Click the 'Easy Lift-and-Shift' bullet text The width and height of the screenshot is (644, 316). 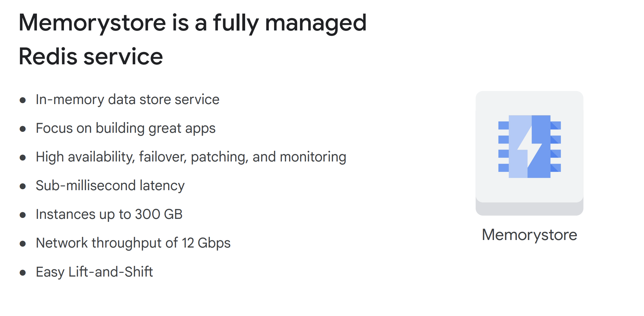94,272
